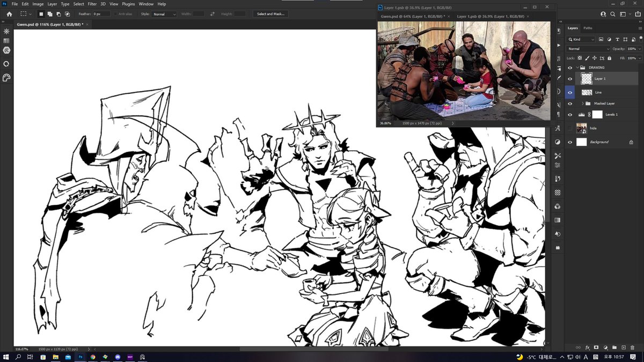Hide the Masked Layer group
This screenshot has width=644, height=362.
click(570, 104)
